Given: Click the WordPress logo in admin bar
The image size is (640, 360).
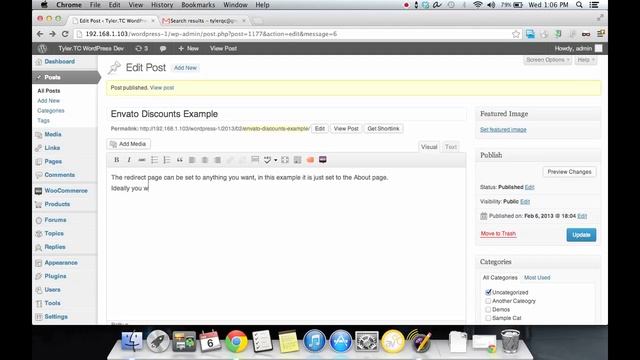Looking at the screenshot, I should click(x=42, y=48).
